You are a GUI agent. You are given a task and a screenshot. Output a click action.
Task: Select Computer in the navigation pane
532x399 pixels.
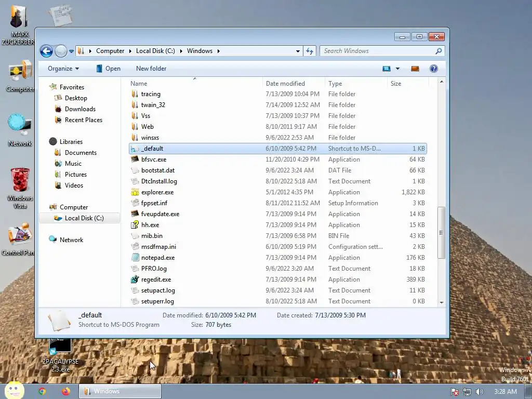74,207
